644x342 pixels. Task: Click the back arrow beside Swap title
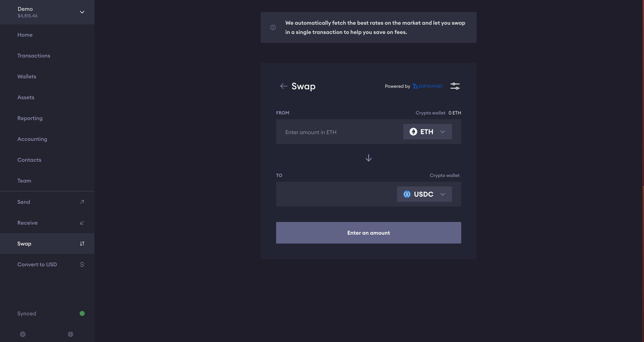(x=283, y=86)
